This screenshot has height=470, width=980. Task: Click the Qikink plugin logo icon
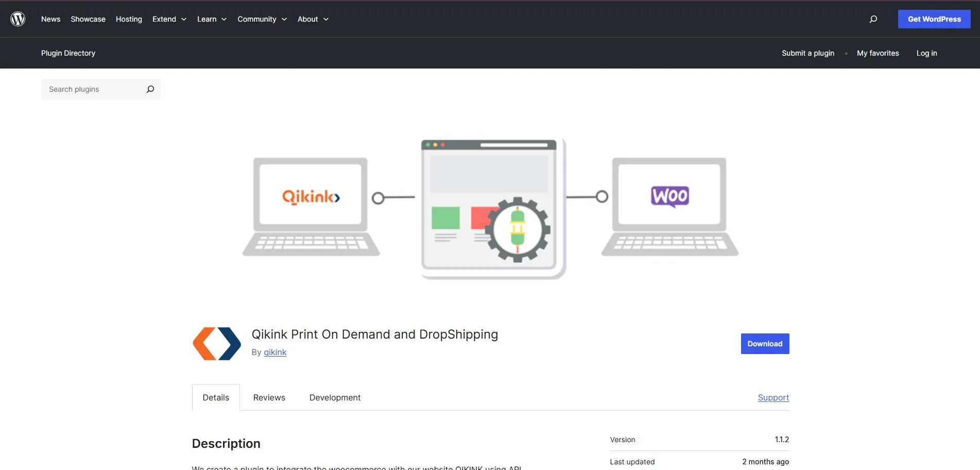217,344
